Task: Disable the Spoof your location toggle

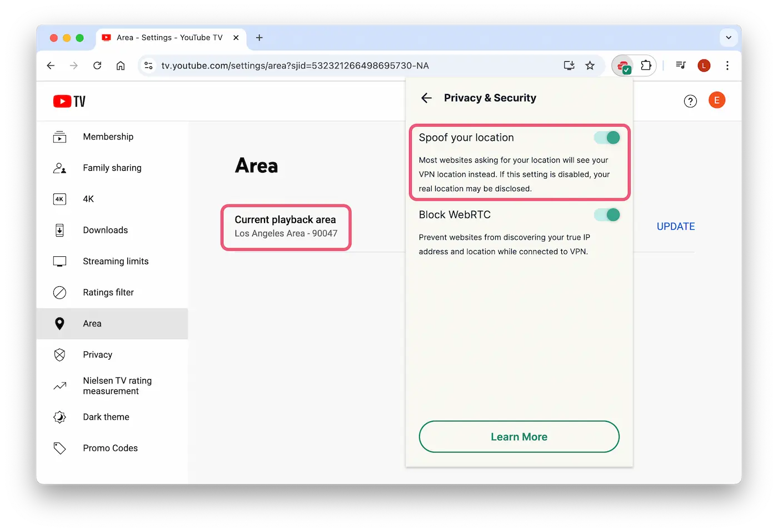Action: (607, 137)
